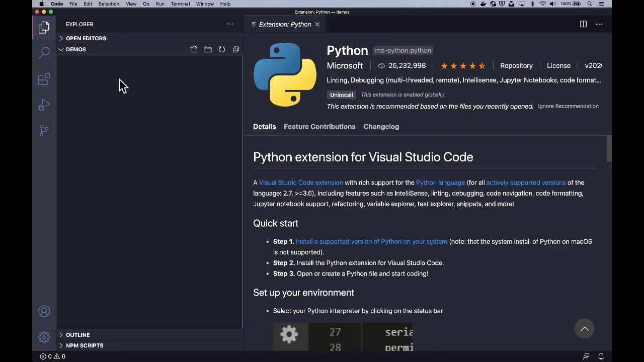Image resolution: width=644 pixels, height=362 pixels.
Task: Click the Uninstall button
Action: 342,95
